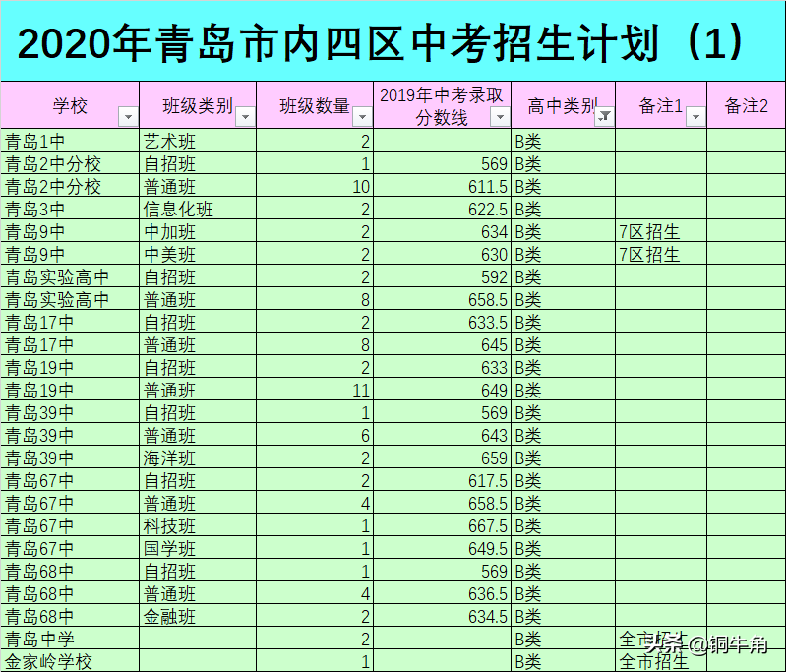
Task: Select 青岛实验高中 in the 自招班 row
Action: point(70,276)
